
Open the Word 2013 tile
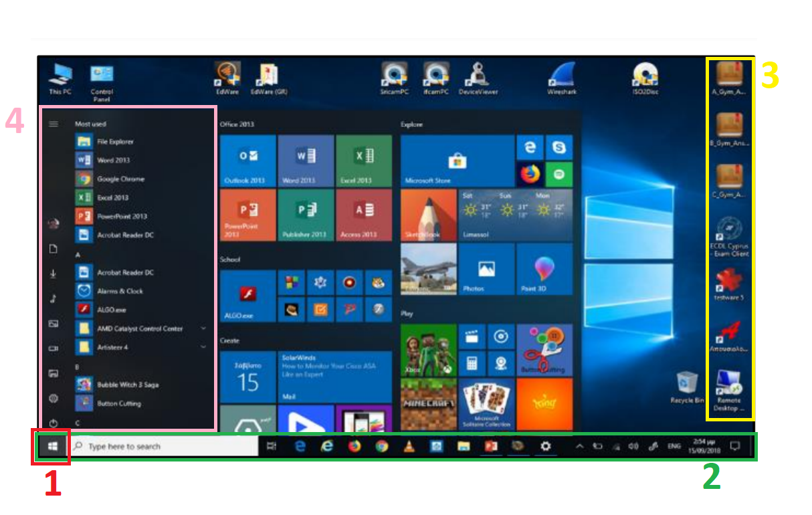coord(306,161)
